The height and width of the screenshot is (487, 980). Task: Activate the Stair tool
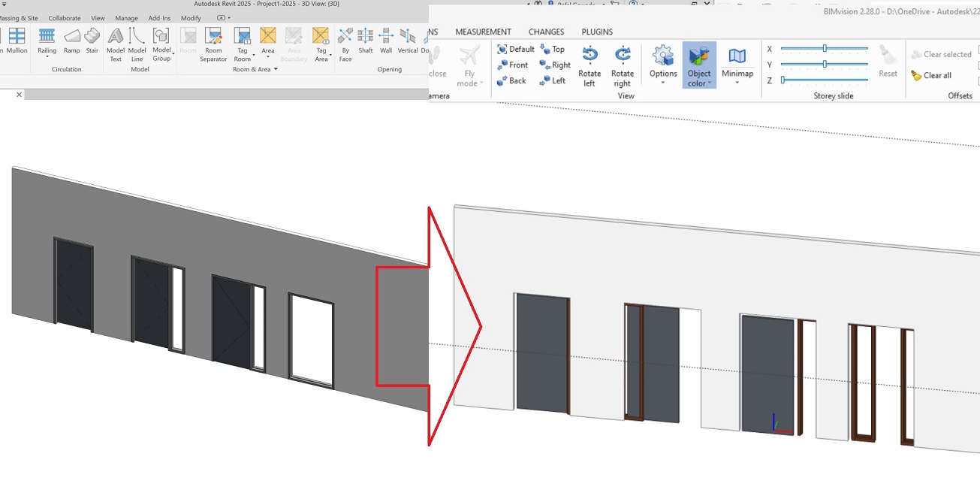click(92, 43)
